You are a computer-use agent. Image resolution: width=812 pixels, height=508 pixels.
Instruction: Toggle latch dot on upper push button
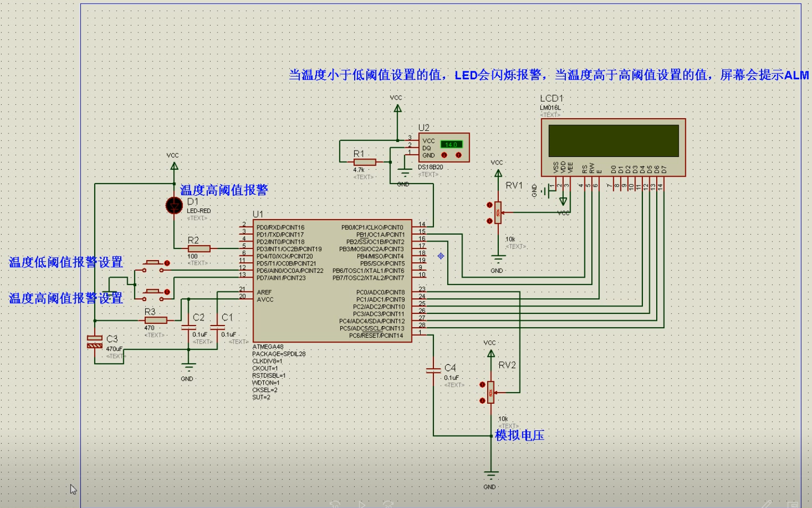(x=167, y=263)
